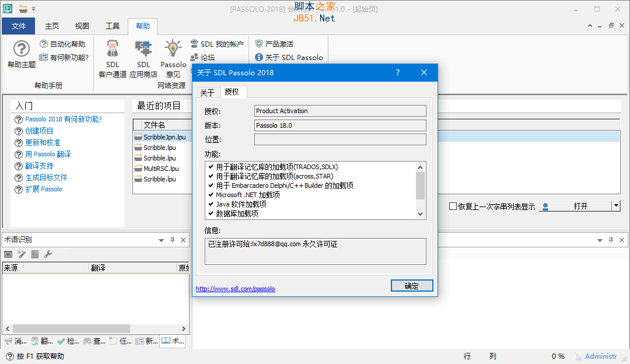This screenshot has width=630, height=364.
Task: Open the www.sdl.com/passolo link
Action: pyautogui.click(x=235, y=289)
